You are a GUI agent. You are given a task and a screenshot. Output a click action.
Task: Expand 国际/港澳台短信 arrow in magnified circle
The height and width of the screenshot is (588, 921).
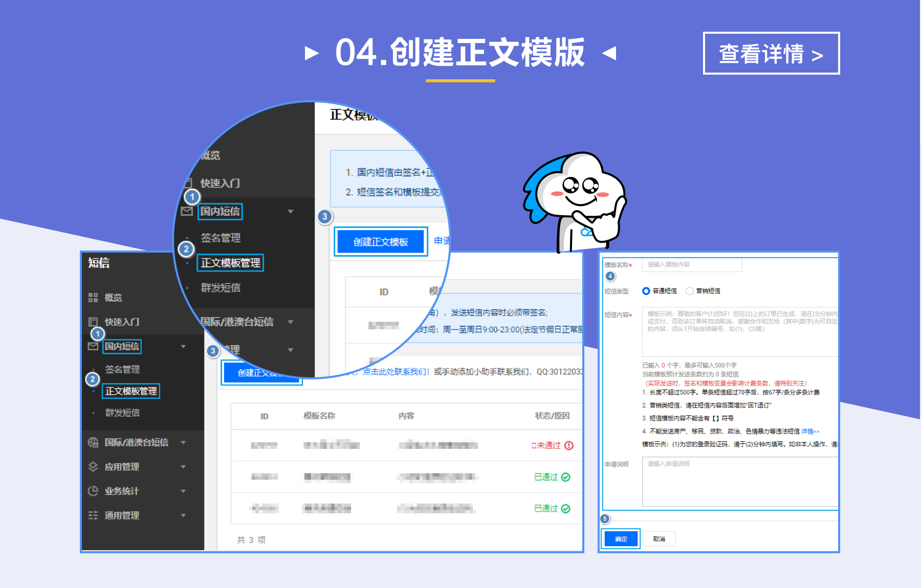pyautogui.click(x=291, y=322)
